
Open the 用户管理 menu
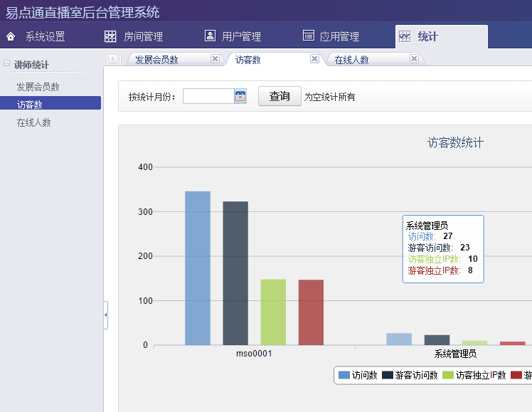pyautogui.click(x=241, y=36)
